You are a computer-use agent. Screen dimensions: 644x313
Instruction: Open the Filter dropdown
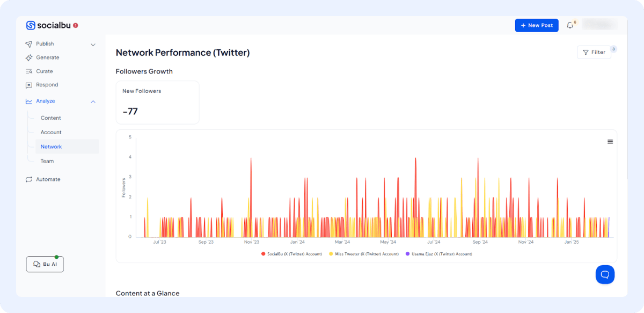point(594,52)
